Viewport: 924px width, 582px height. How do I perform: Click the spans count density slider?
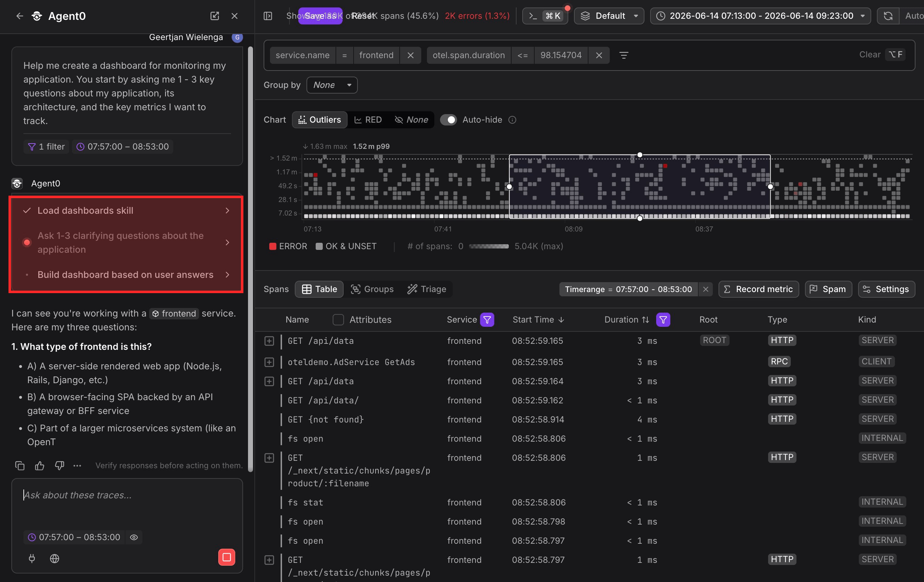point(489,246)
